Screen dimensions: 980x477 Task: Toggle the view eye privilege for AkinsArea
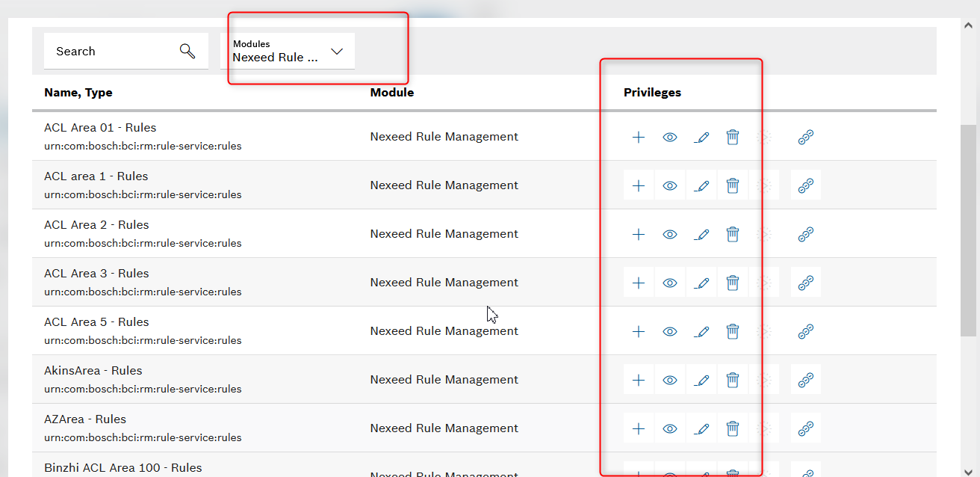[669, 379]
